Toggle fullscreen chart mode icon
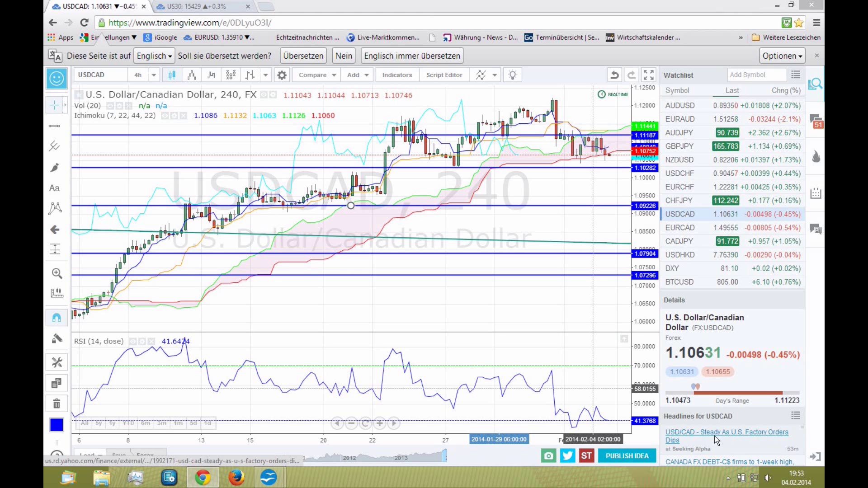The image size is (868, 488). pyautogui.click(x=649, y=75)
